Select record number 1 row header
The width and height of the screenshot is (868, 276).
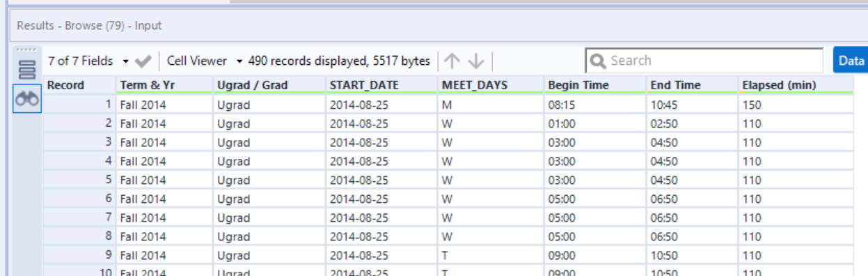pyautogui.click(x=79, y=105)
